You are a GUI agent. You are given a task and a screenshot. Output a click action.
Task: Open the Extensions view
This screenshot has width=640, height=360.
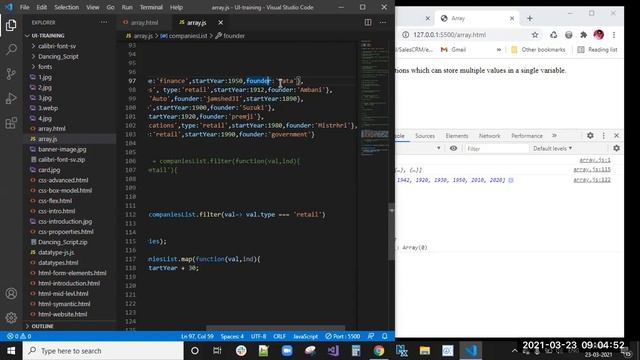(11, 123)
